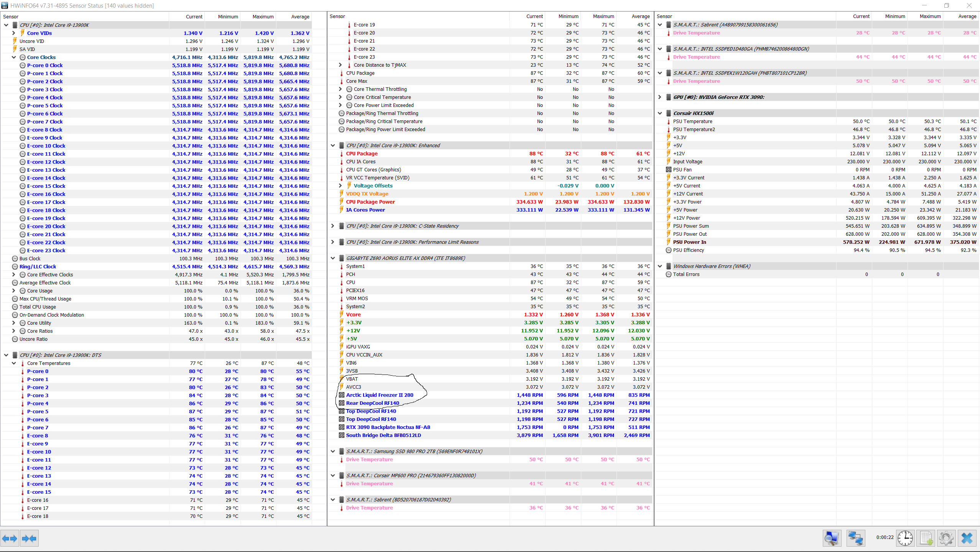Select the PSU Power In row
The height and width of the screenshot is (552, 980).
click(x=689, y=242)
